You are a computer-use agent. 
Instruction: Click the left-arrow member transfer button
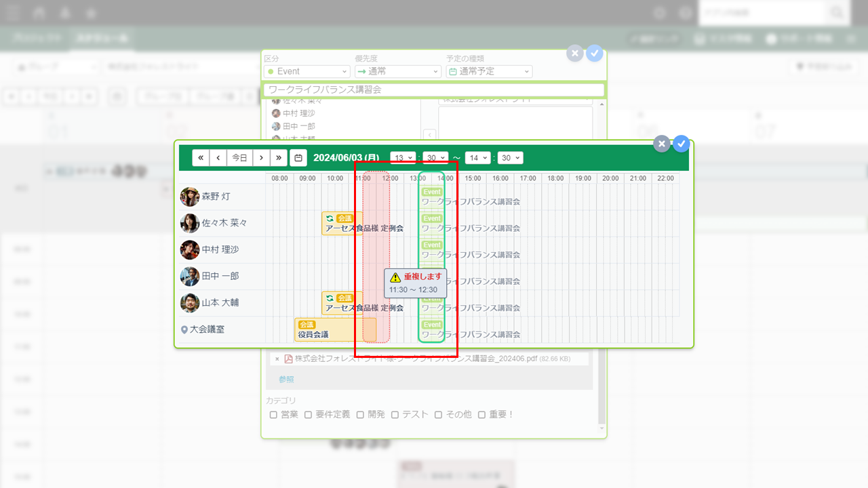point(429,135)
